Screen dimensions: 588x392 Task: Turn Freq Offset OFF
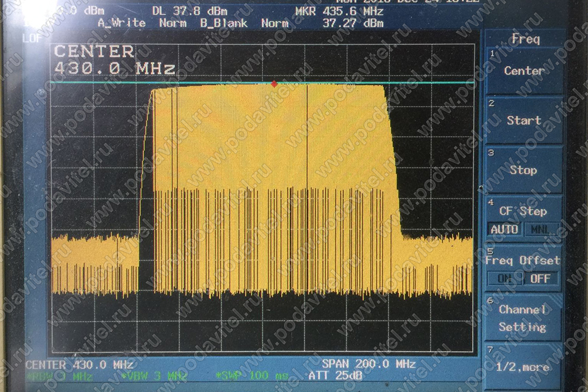point(540,278)
